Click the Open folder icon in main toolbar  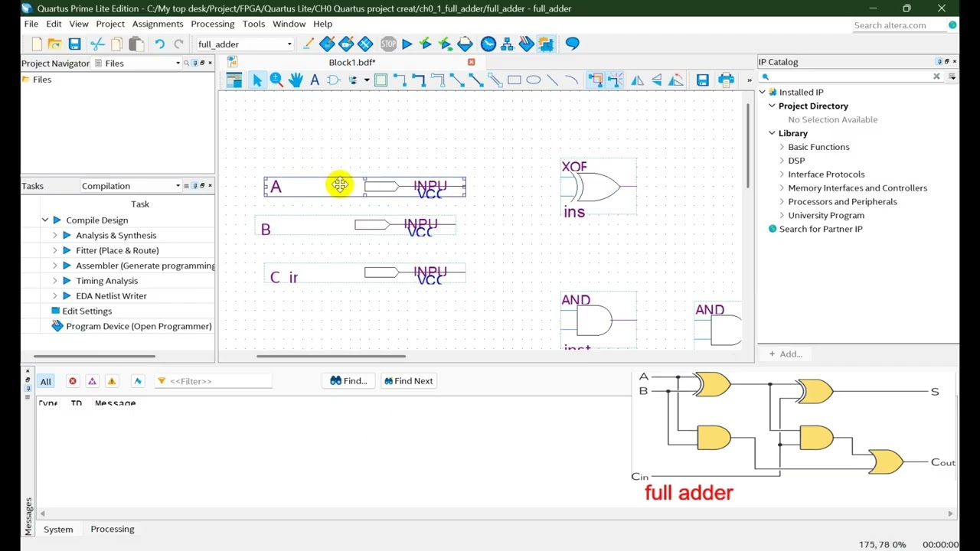coord(54,44)
